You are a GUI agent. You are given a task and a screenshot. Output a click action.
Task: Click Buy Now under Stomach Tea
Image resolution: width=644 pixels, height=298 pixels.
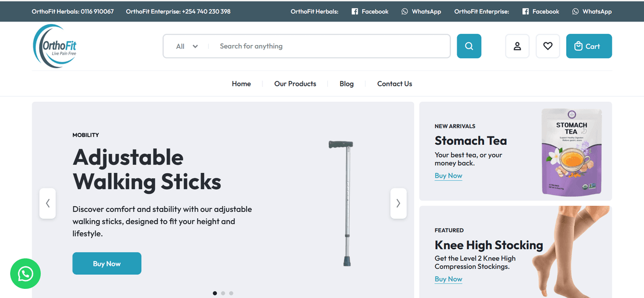click(448, 176)
